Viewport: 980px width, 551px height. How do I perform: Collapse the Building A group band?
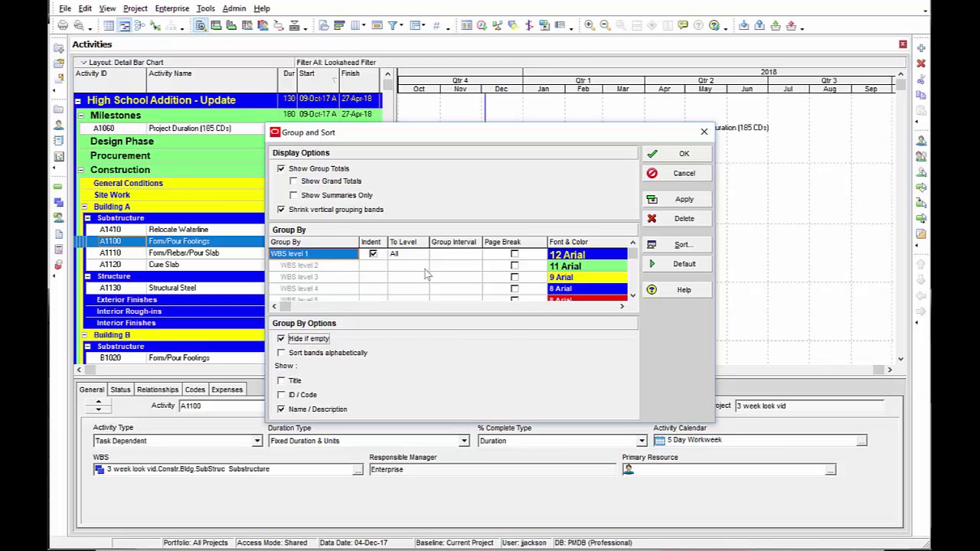85,207
